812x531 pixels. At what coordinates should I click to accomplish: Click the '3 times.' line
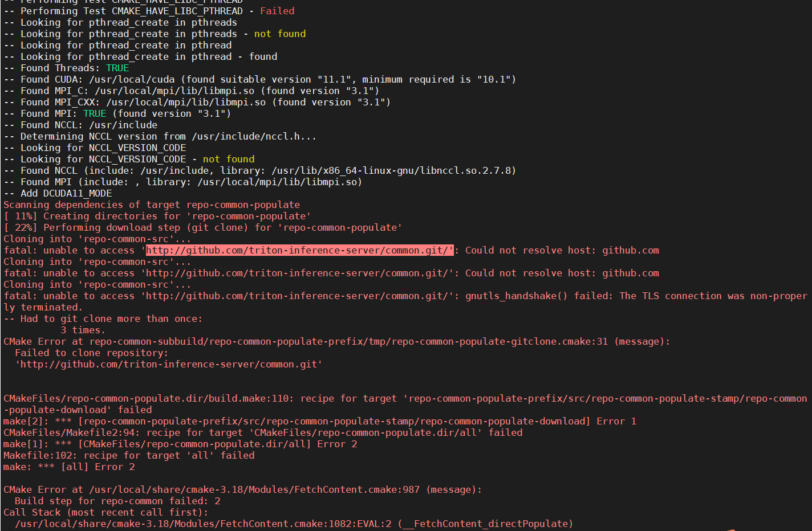point(83,330)
